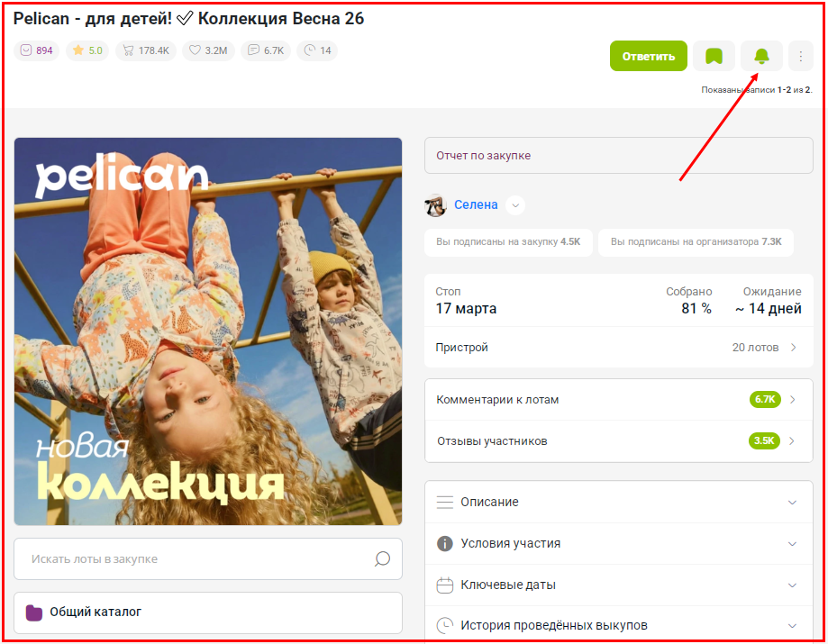This screenshot has width=828, height=644.
Task: Expand the Описание section
Action: tap(619, 502)
